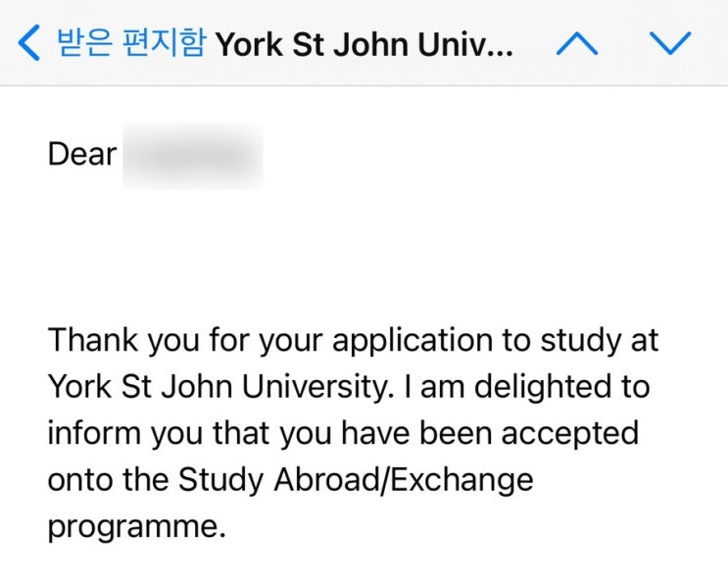Click the word "onto" in the body
The image size is (728, 579).
[80, 480]
